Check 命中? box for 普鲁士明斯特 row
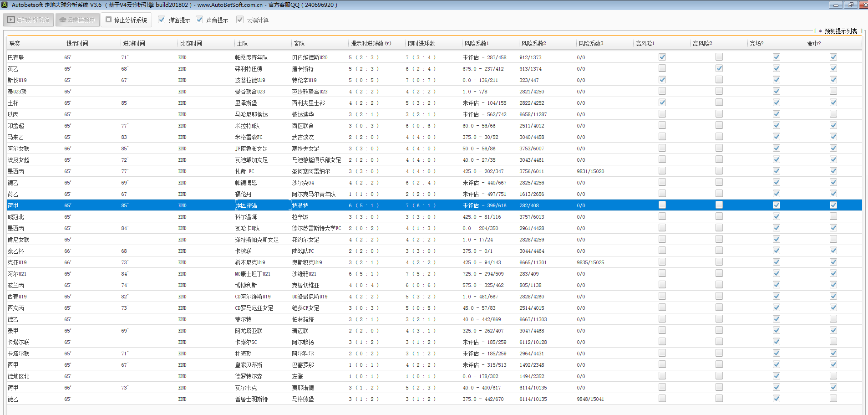 pyautogui.click(x=833, y=399)
